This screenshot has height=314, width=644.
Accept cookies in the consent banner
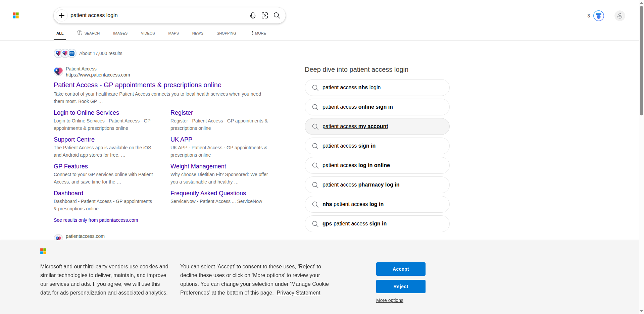[401, 269]
